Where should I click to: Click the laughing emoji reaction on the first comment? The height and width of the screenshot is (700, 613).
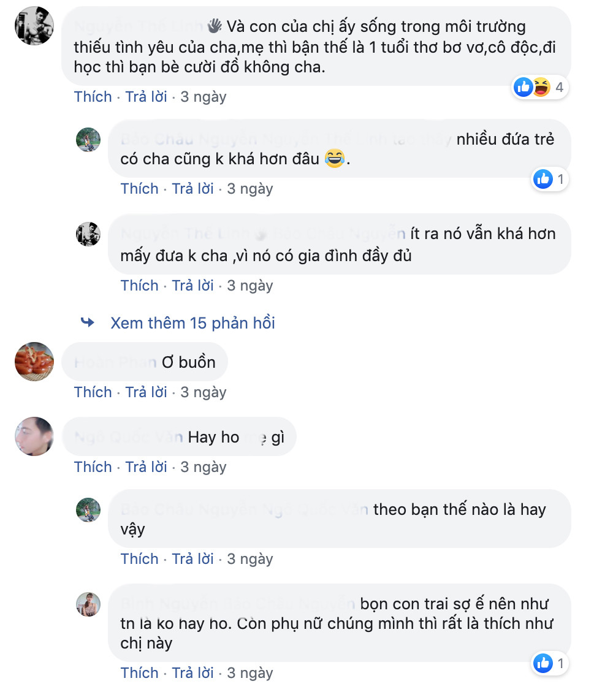click(539, 87)
